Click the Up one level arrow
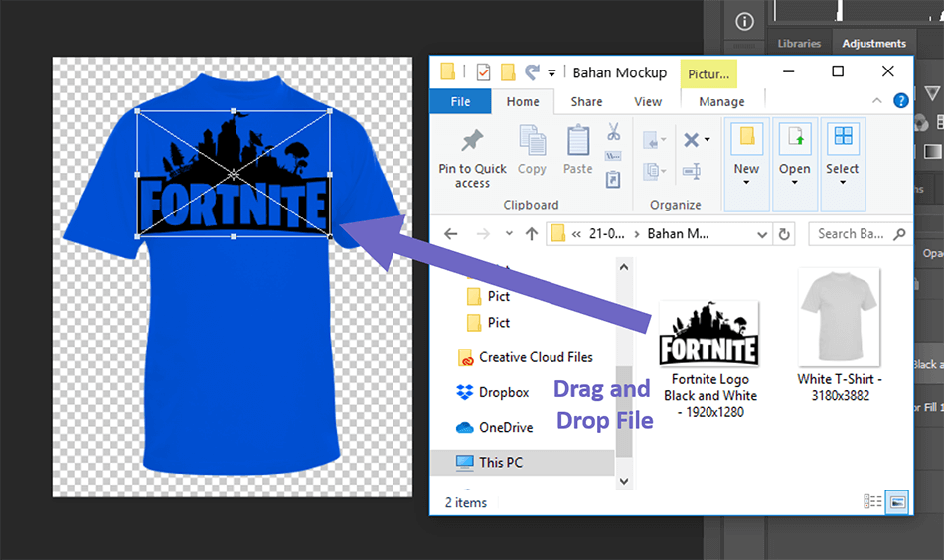The height and width of the screenshot is (560, 944). pyautogui.click(x=531, y=234)
